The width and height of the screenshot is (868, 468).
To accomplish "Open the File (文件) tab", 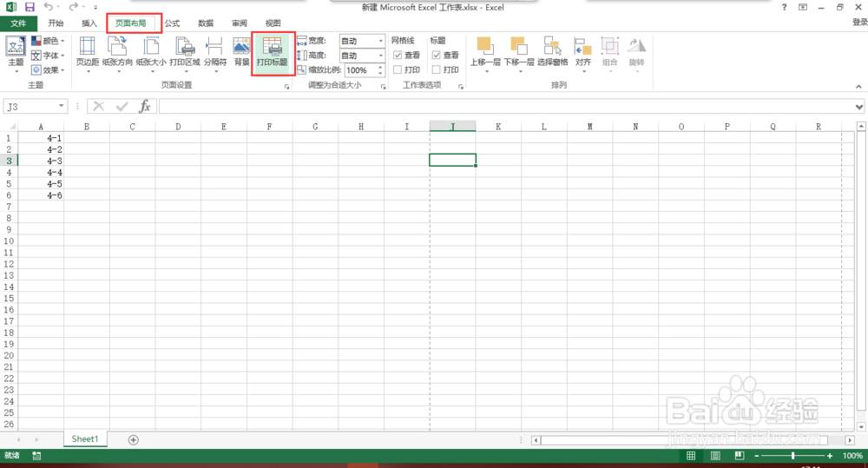I will point(18,23).
